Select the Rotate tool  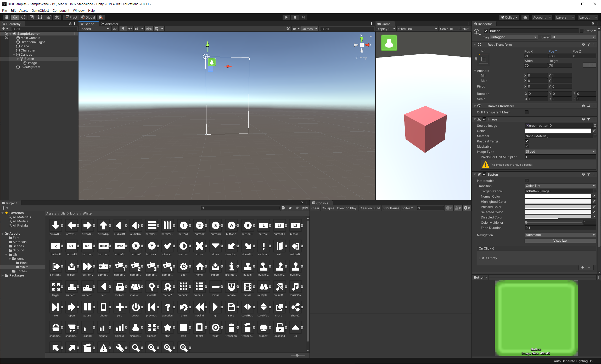[x=23, y=17]
